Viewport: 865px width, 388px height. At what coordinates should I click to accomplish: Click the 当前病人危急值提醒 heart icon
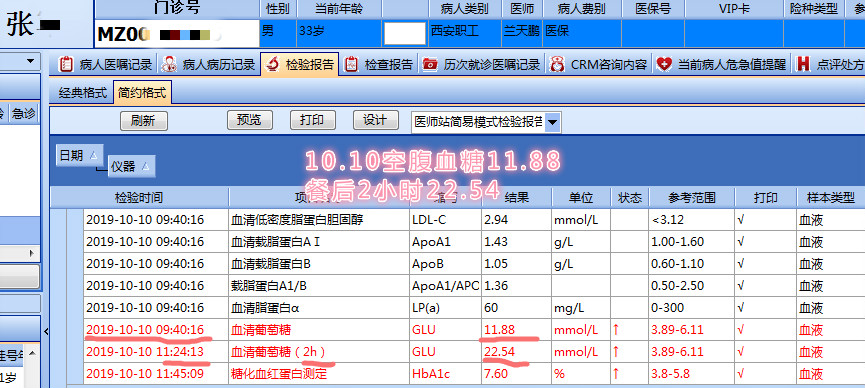pos(664,65)
